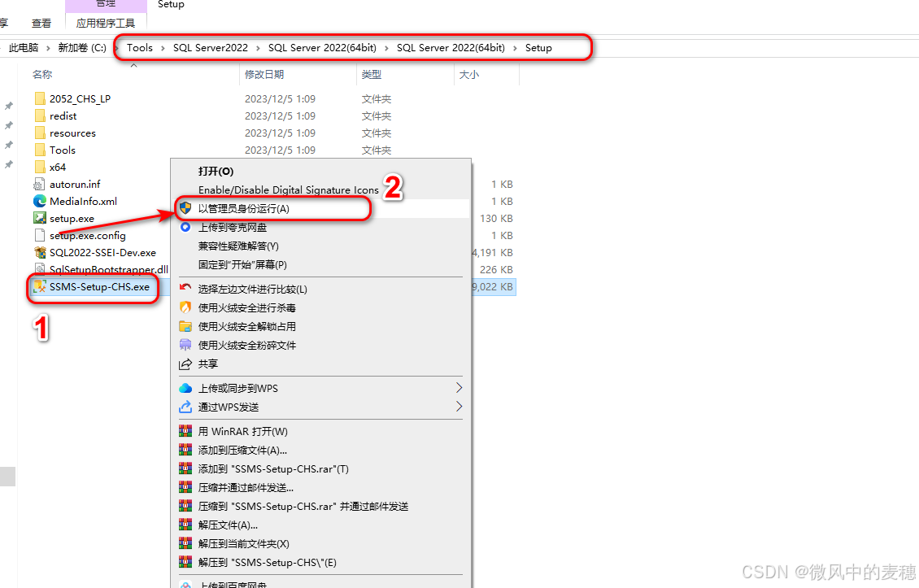This screenshot has width=919, height=588.
Task: Click the Huorong file shredder icon
Action: click(185, 345)
